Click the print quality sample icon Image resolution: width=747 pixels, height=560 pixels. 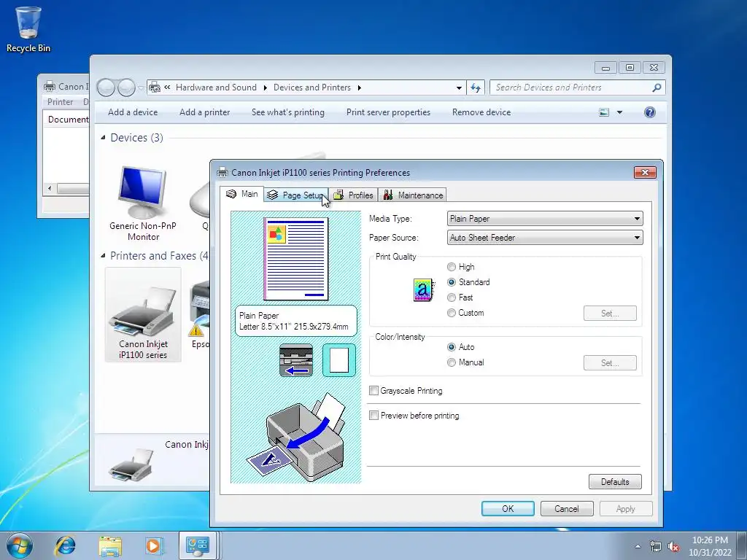pos(423,289)
